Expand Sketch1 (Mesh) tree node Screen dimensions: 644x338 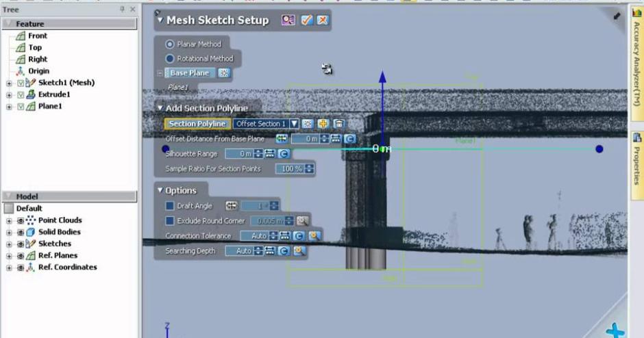coord(9,83)
